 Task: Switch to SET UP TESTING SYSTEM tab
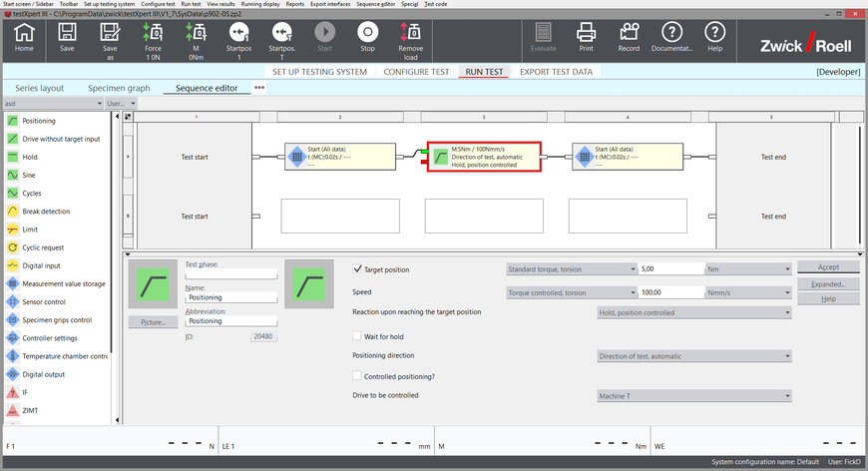pos(319,72)
